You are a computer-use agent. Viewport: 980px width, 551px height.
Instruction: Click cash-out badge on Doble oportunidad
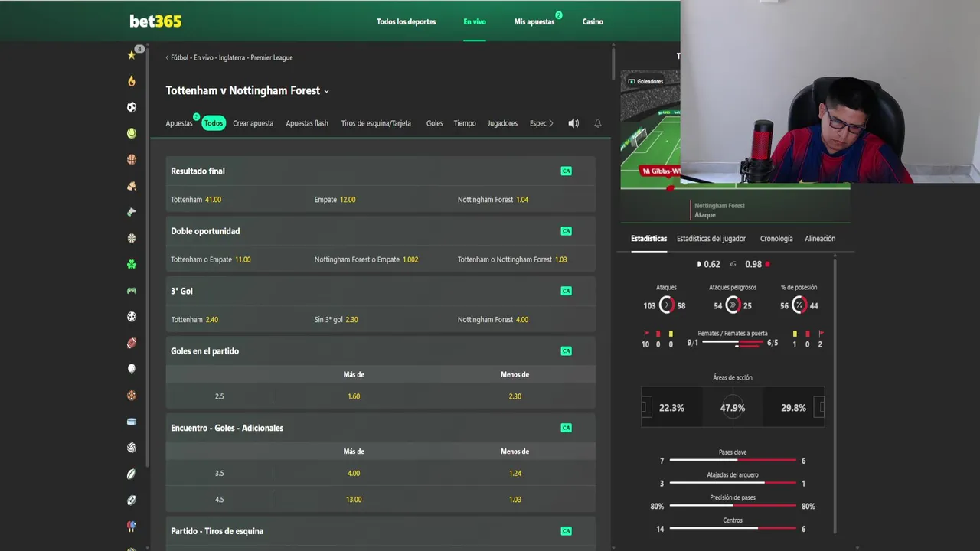566,231
